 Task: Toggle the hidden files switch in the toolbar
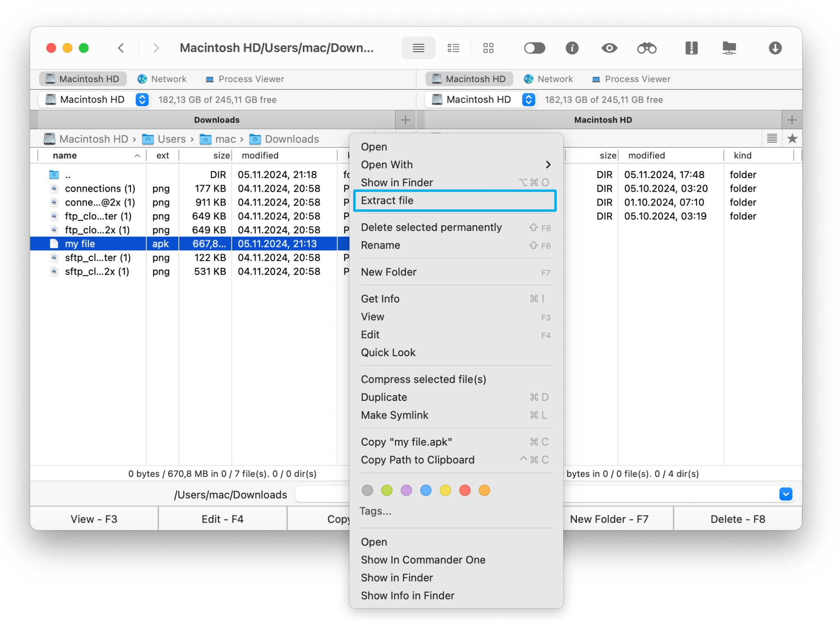pos(534,48)
